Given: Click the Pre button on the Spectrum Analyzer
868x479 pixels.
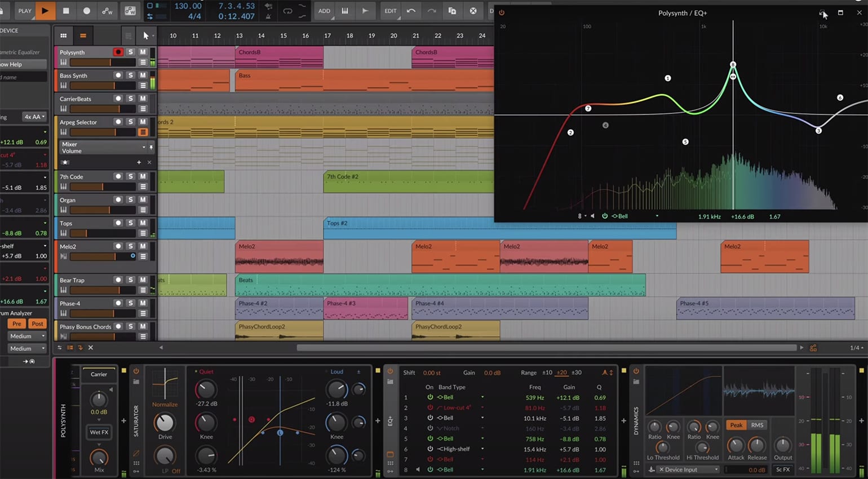Looking at the screenshot, I should (x=16, y=323).
